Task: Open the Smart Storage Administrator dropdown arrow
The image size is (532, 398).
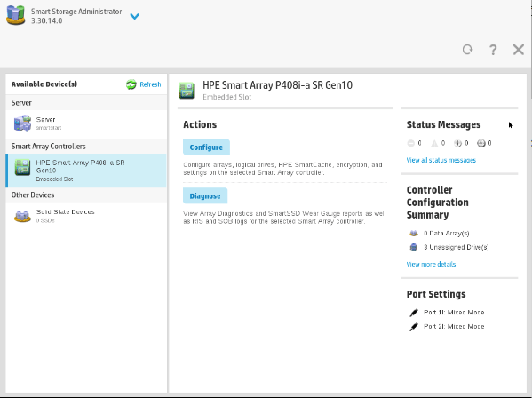Action: click(135, 16)
